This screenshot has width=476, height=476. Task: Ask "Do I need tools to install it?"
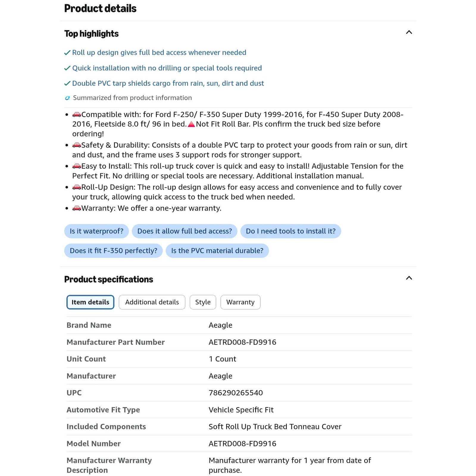(291, 231)
